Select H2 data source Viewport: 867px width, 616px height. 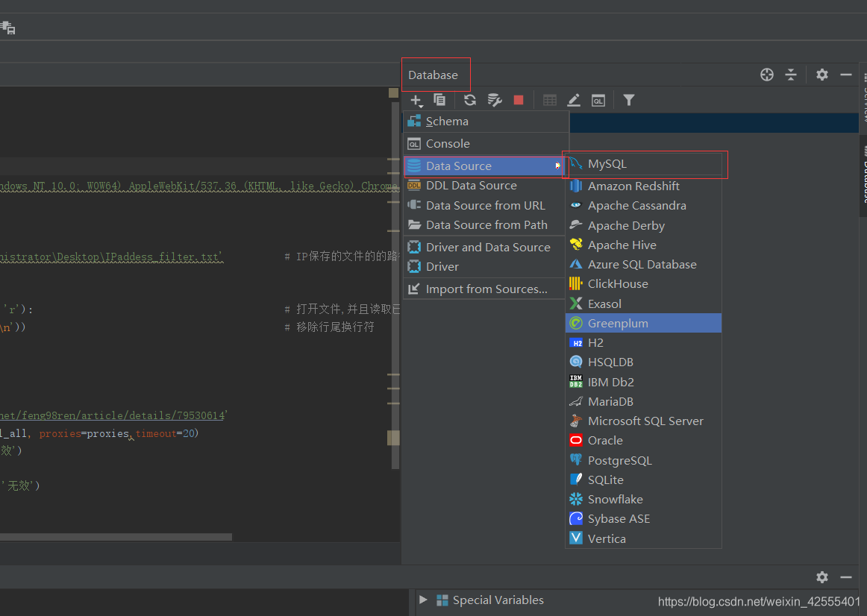pos(644,342)
